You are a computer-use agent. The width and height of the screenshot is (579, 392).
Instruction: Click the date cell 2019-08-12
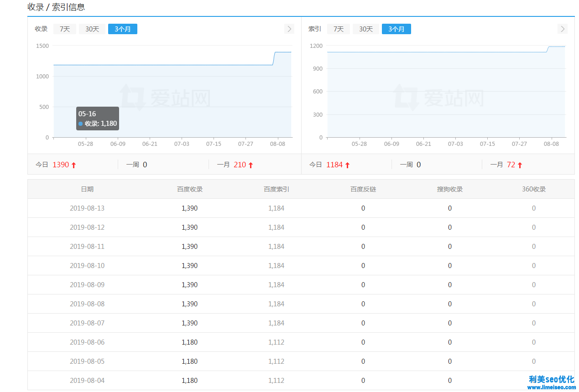pos(87,227)
